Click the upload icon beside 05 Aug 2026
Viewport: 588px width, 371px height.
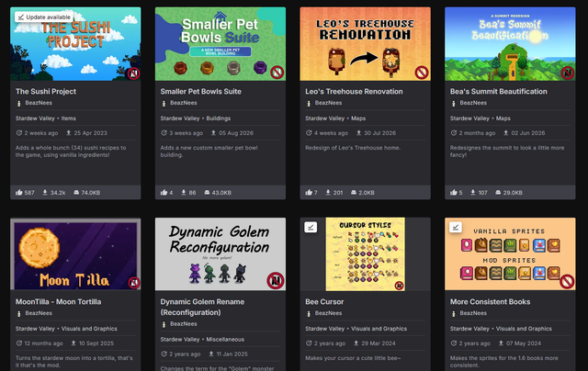click(213, 132)
